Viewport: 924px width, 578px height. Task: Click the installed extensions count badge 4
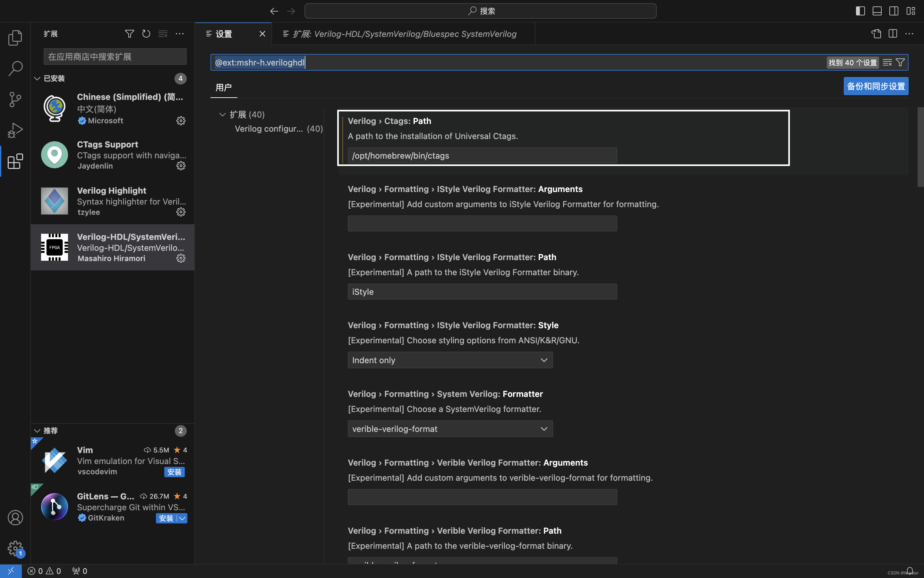click(x=181, y=78)
